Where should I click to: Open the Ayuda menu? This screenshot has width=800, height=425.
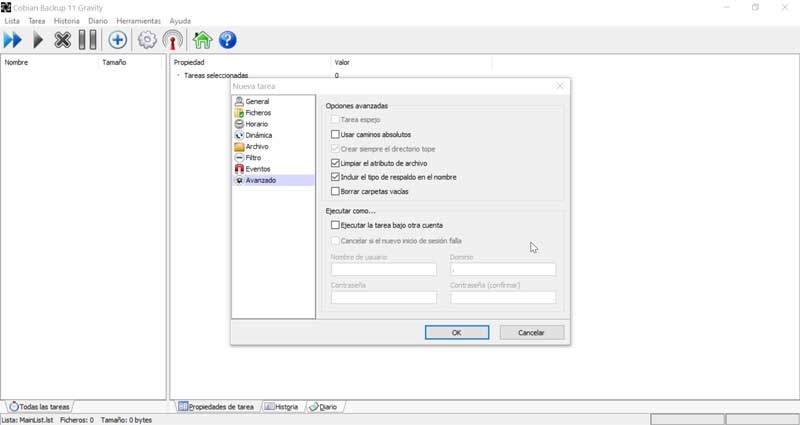pyautogui.click(x=180, y=21)
